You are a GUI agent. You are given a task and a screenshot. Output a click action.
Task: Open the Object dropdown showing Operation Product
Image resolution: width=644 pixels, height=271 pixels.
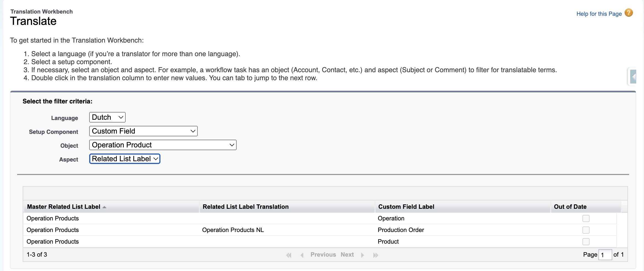point(163,145)
